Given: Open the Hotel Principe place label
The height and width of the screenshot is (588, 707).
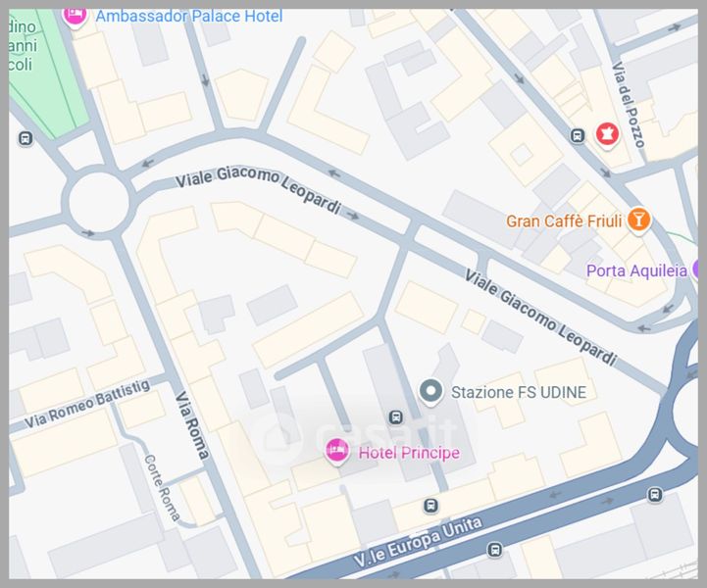Looking at the screenshot, I should (409, 453).
